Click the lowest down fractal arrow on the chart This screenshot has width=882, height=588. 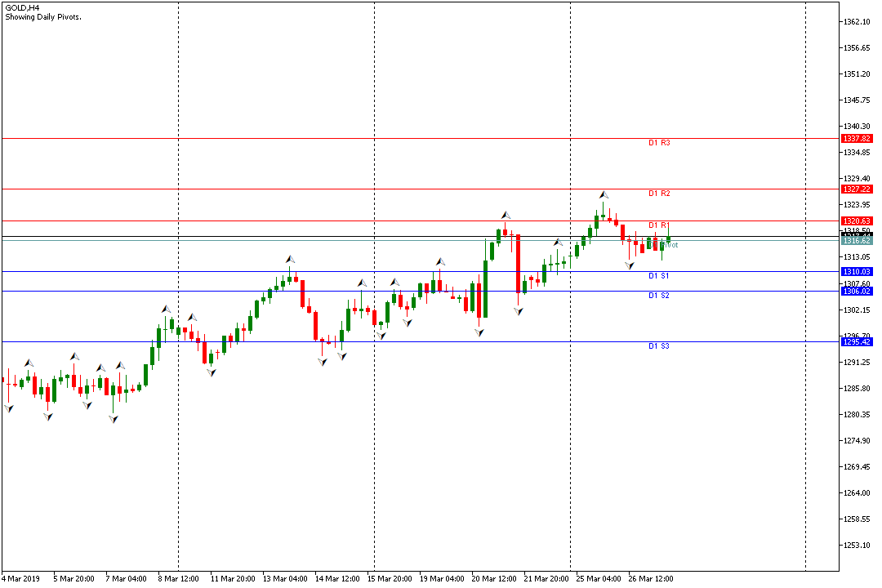click(114, 419)
